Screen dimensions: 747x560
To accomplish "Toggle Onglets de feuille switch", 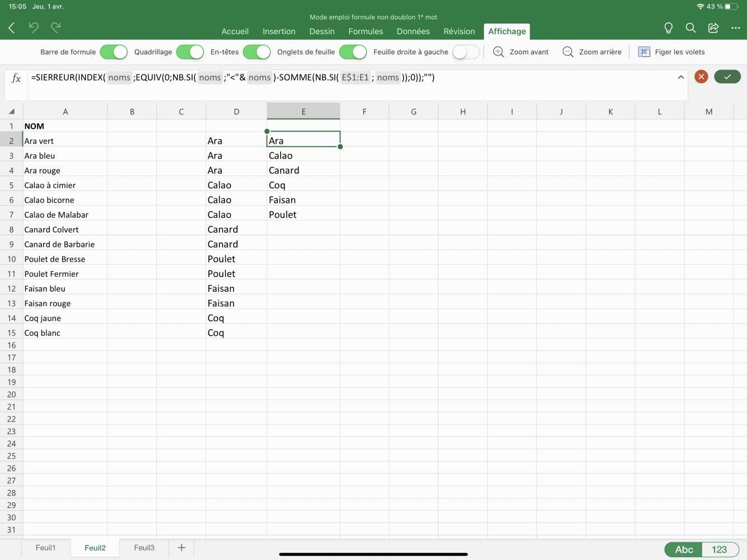I will pyautogui.click(x=353, y=52).
